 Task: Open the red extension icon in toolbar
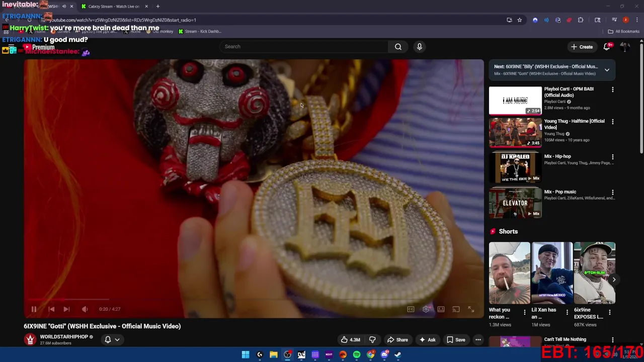tap(569, 20)
